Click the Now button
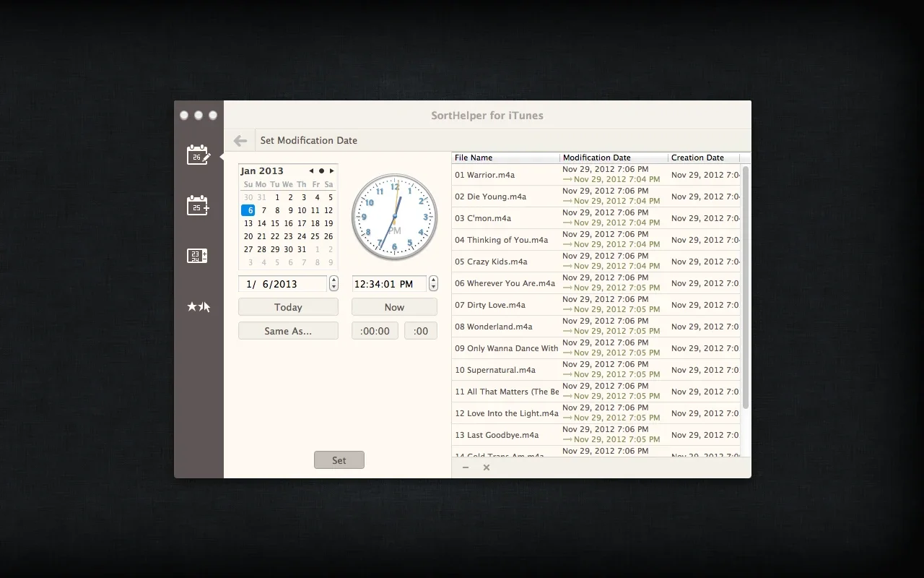The image size is (924, 578). pyautogui.click(x=394, y=307)
